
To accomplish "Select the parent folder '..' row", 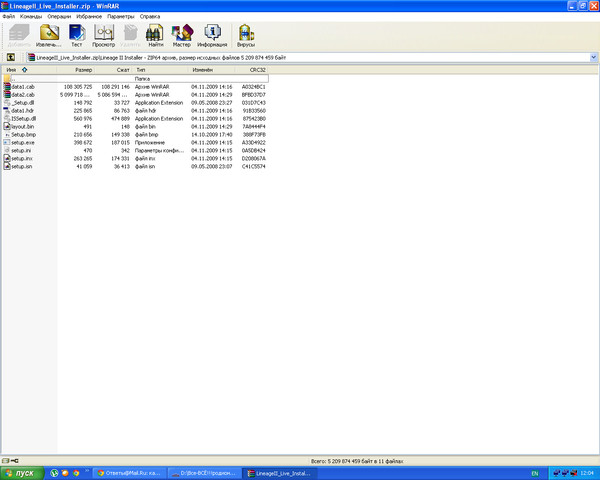I will tap(136, 78).
